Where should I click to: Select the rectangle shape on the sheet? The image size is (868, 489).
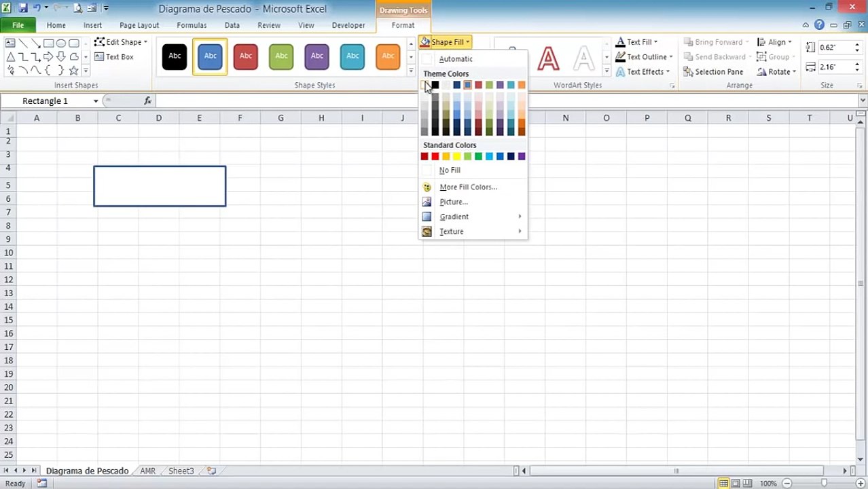click(x=160, y=186)
